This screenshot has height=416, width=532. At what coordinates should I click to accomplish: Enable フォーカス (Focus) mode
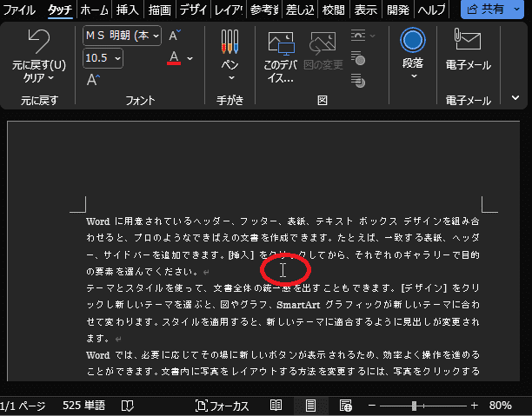223,406
